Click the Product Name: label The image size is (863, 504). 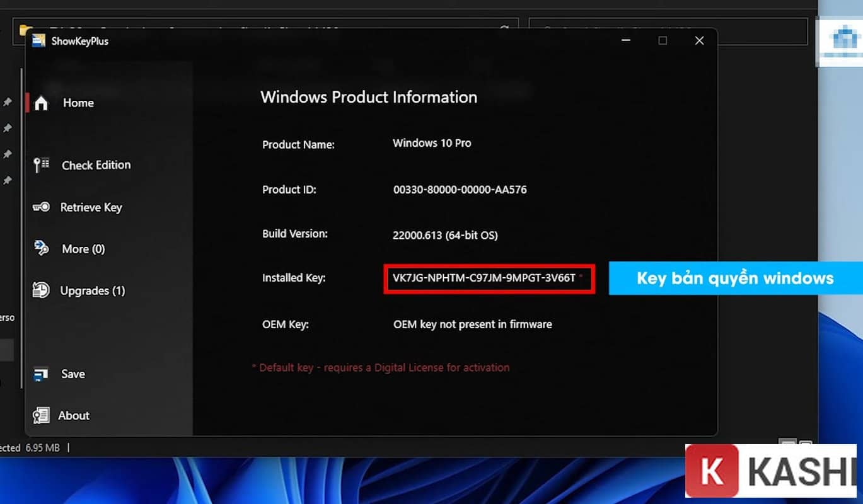(x=298, y=144)
